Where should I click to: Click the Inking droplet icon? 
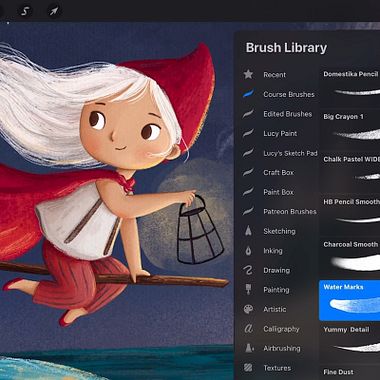click(248, 251)
